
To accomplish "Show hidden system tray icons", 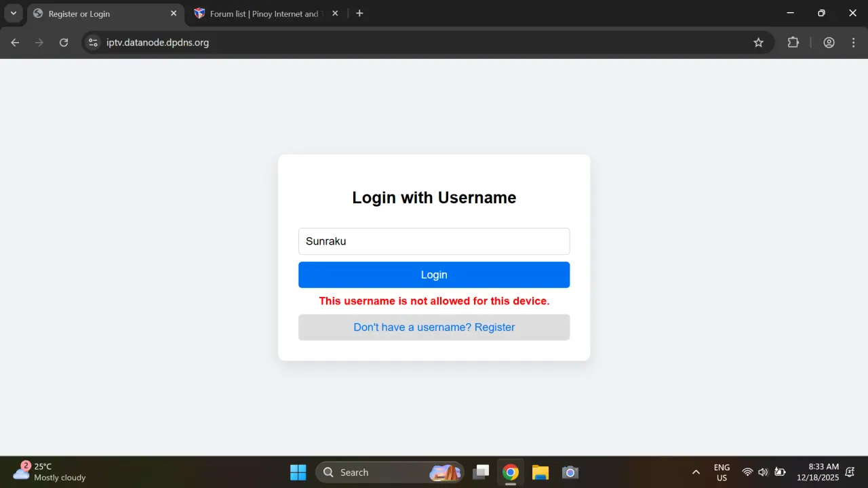I will 696,472.
